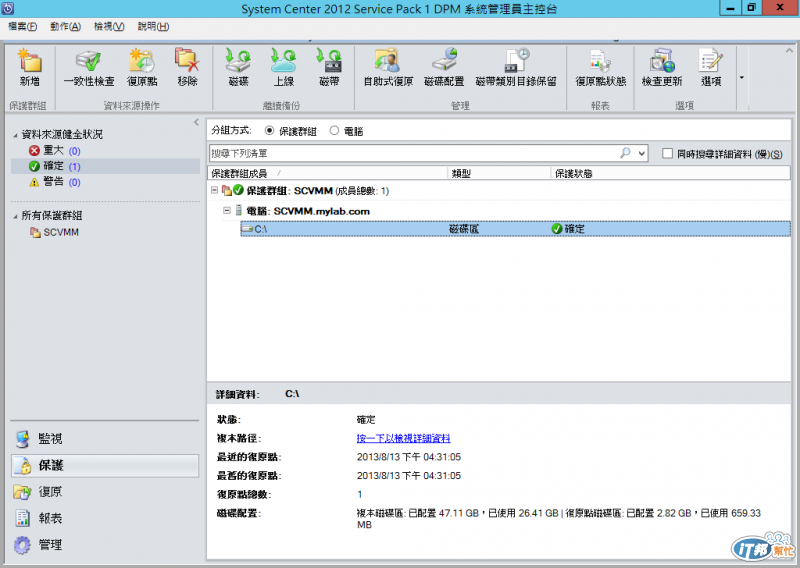Collapse the 保護群組: SCVMM node
The height and width of the screenshot is (568, 800).
(215, 190)
